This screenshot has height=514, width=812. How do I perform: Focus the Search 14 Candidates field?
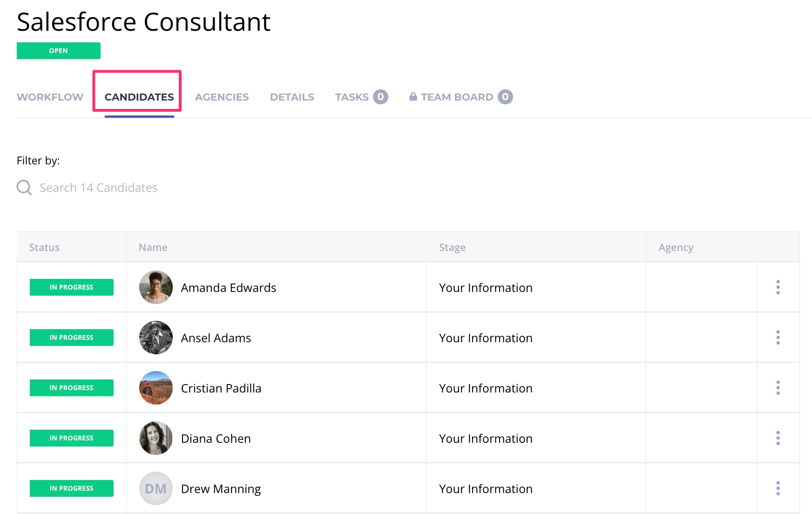tap(98, 188)
